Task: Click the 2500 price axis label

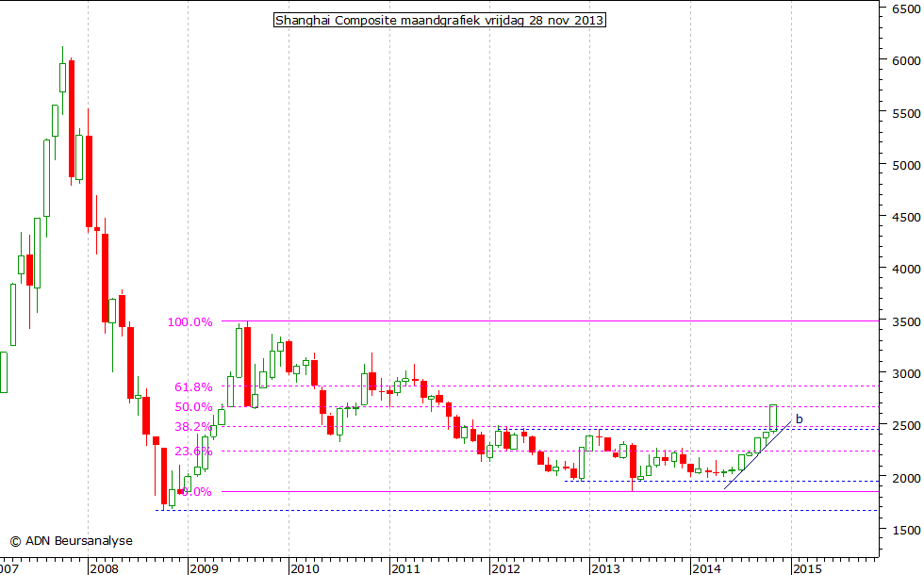Action: click(906, 425)
